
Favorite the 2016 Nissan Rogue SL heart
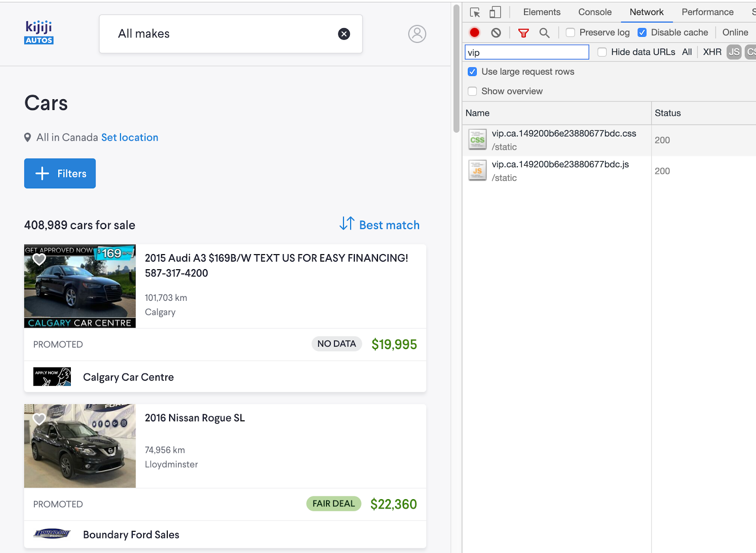coord(39,419)
